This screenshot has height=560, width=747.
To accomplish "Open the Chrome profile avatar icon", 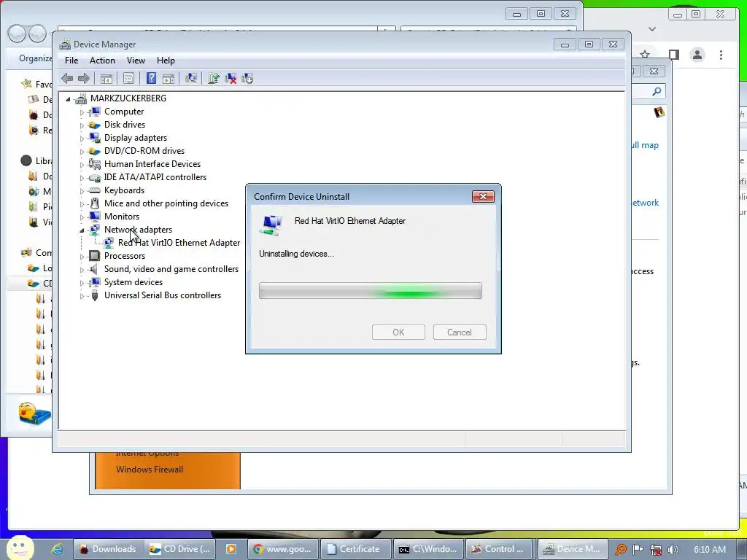I will 697,55.
